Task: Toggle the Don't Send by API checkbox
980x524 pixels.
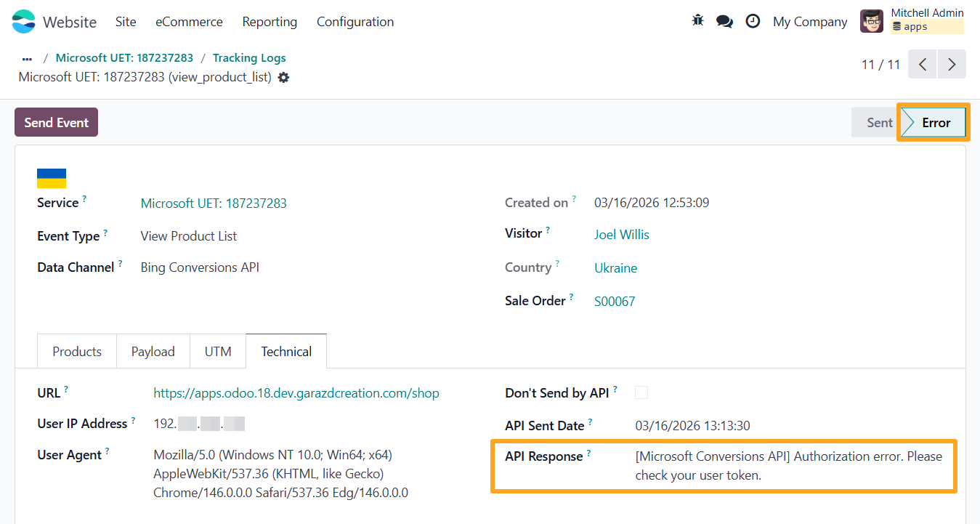Action: click(x=641, y=392)
